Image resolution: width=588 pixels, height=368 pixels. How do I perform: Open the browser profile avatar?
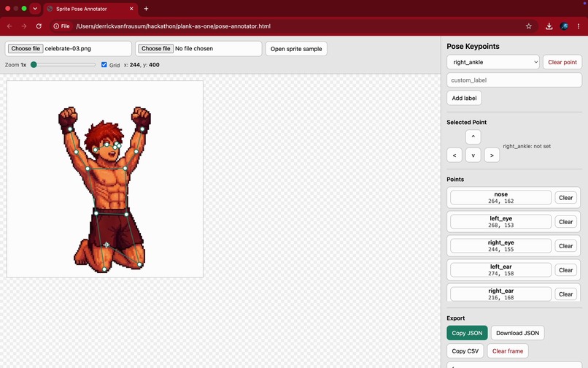coord(564,26)
